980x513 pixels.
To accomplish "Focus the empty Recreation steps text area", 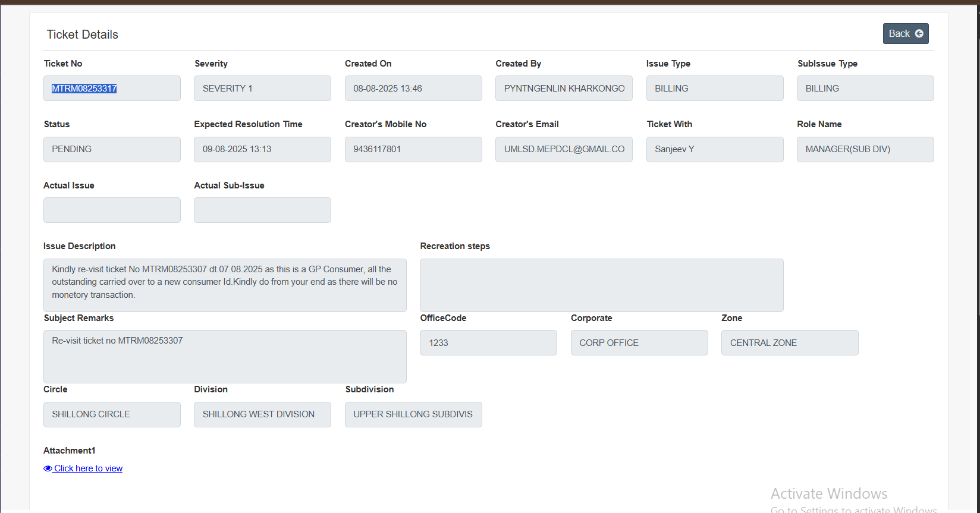I will click(601, 285).
